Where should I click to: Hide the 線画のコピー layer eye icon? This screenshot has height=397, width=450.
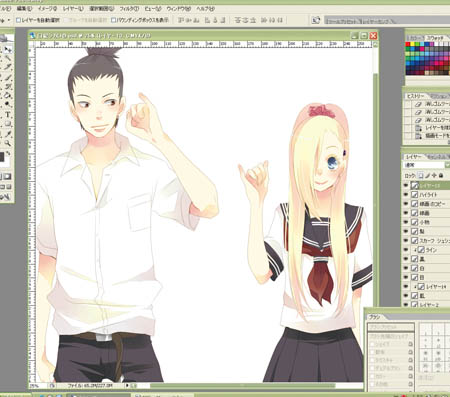406,204
